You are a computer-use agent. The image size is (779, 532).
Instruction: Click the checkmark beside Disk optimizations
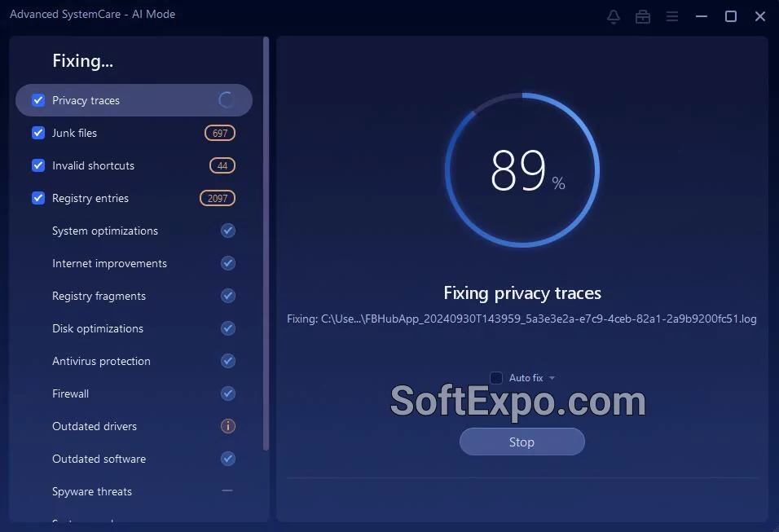[x=227, y=328]
